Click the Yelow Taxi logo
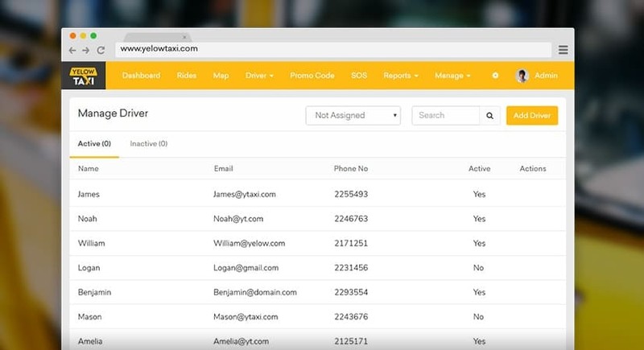Viewport: 644px width, 350px height. click(83, 76)
